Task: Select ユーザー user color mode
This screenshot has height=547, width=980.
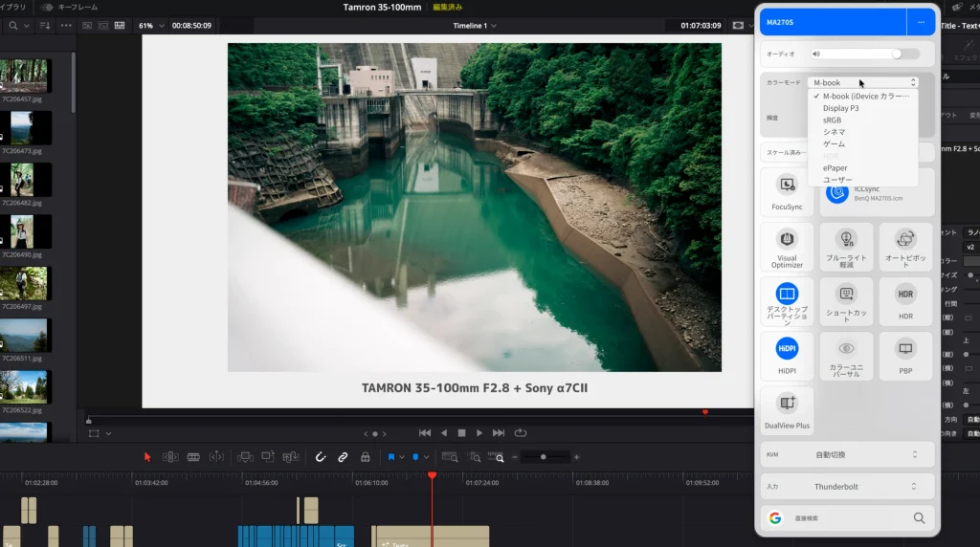Action: [837, 180]
